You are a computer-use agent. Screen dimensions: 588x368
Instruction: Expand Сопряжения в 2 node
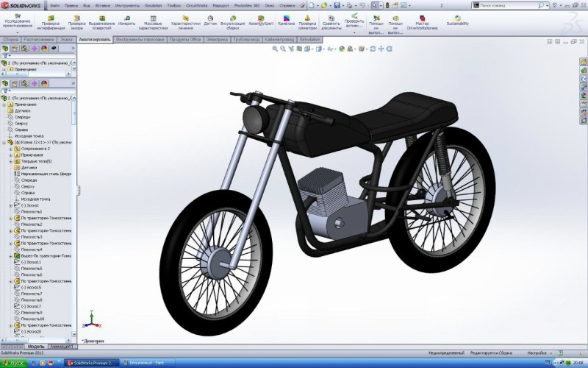(10, 149)
